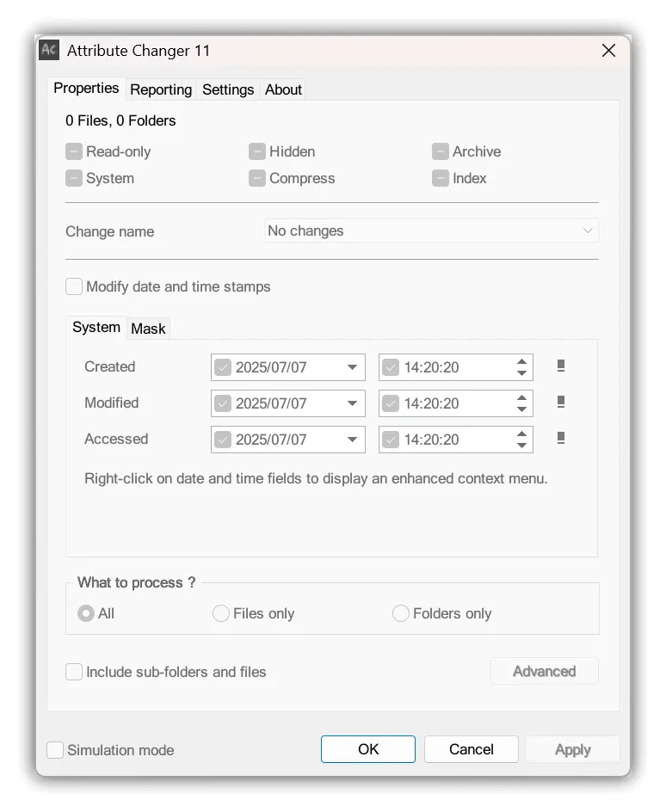Click the Accessed date value 2025/07/07
Image resolution: width=666 pixels, height=812 pixels.
pos(271,440)
